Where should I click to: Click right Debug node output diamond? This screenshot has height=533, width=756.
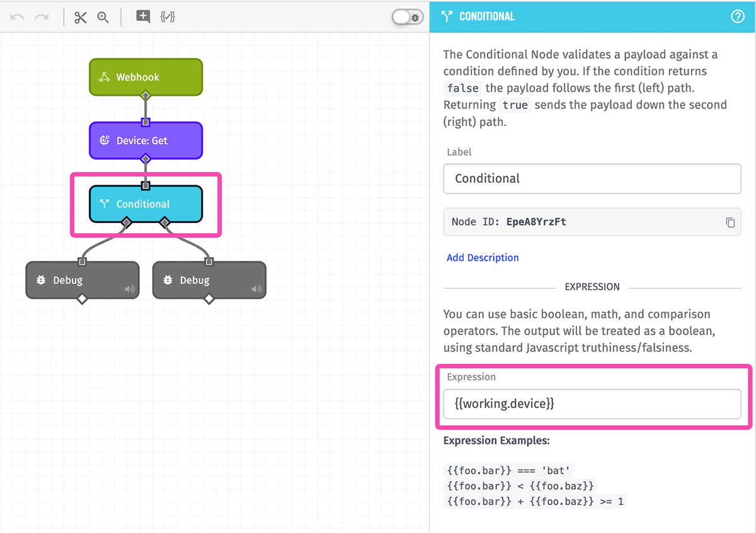click(x=209, y=299)
